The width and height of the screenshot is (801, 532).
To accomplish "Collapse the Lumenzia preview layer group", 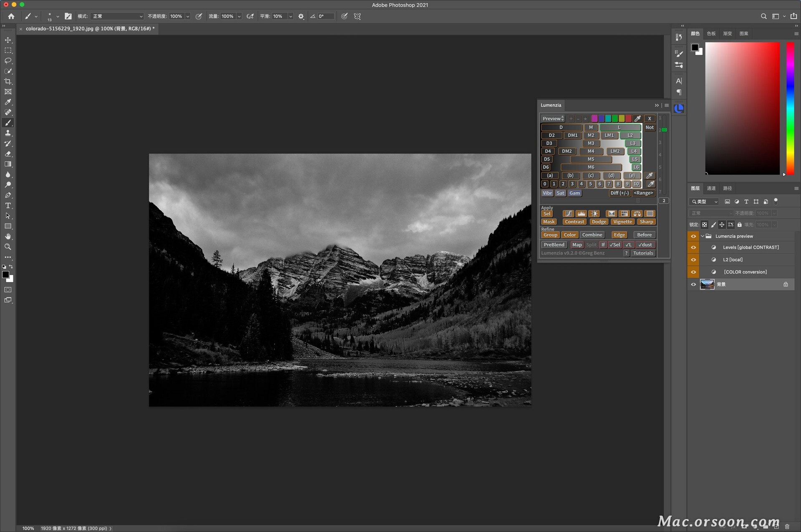I will point(703,236).
